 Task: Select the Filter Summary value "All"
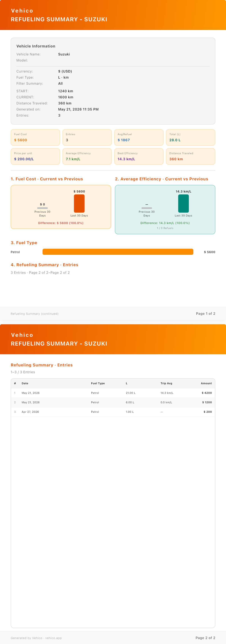pos(61,84)
